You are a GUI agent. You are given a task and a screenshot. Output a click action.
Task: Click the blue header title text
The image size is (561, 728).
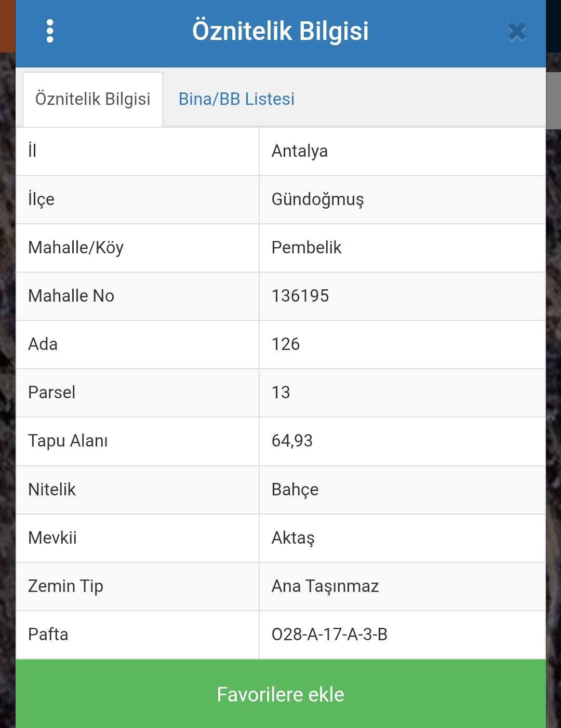coord(280,31)
